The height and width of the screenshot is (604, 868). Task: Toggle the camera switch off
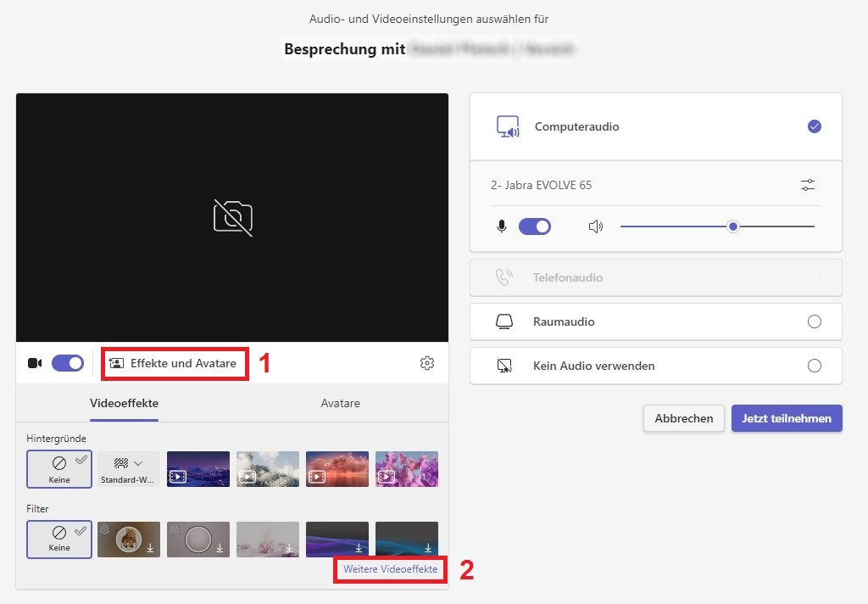68,363
